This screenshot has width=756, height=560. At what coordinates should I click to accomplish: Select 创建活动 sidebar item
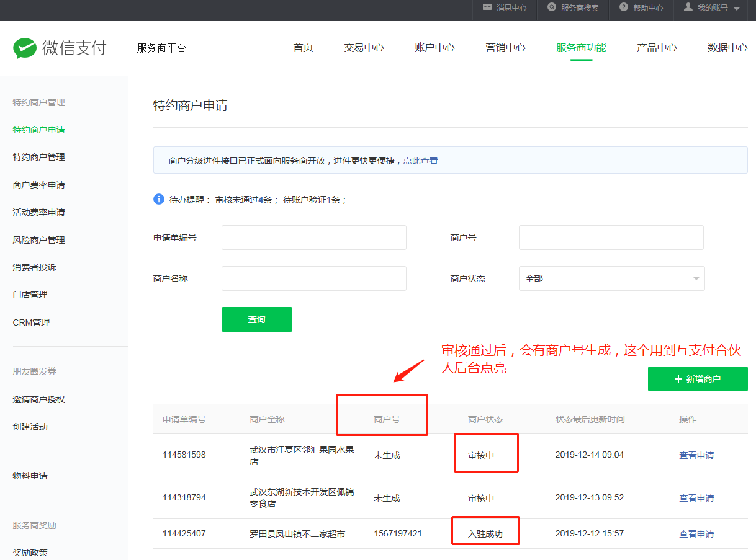click(x=30, y=427)
